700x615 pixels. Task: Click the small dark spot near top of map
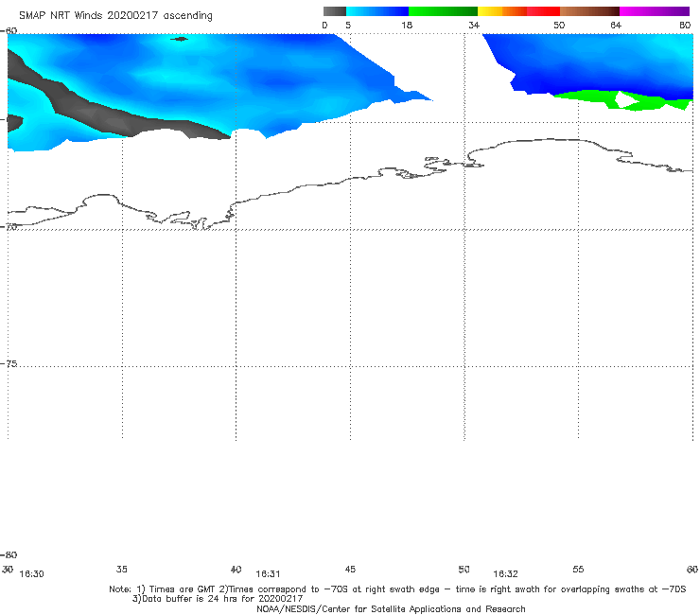pyautogui.click(x=179, y=40)
